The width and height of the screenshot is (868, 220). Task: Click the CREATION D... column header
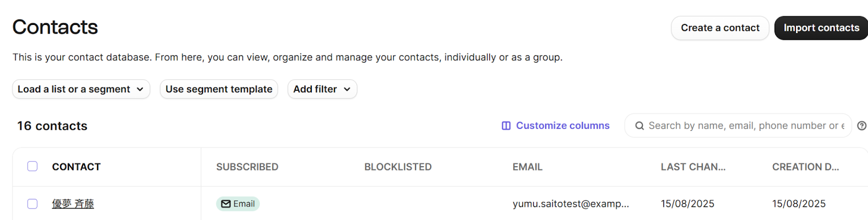pyautogui.click(x=805, y=167)
